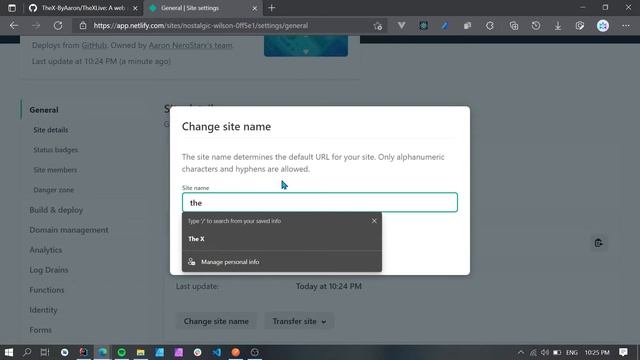The image size is (640, 360).
Task: Open Functions settings
Action: (47, 290)
